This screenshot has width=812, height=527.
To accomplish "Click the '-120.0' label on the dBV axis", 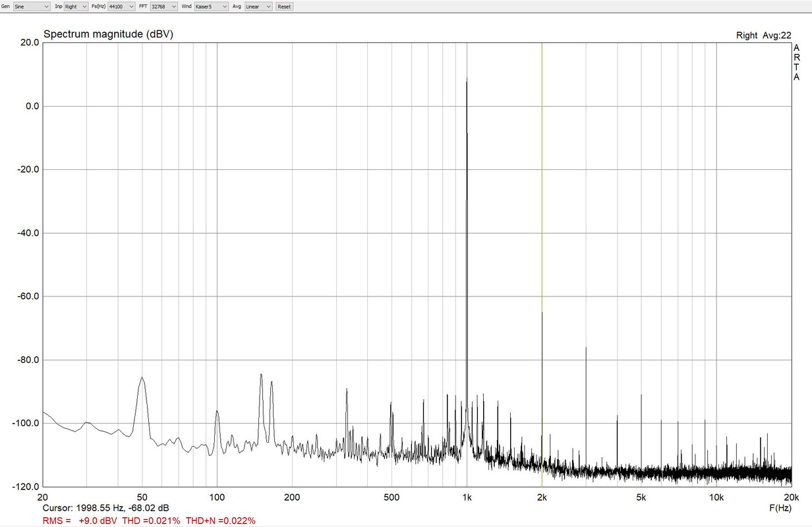I will click(26, 487).
